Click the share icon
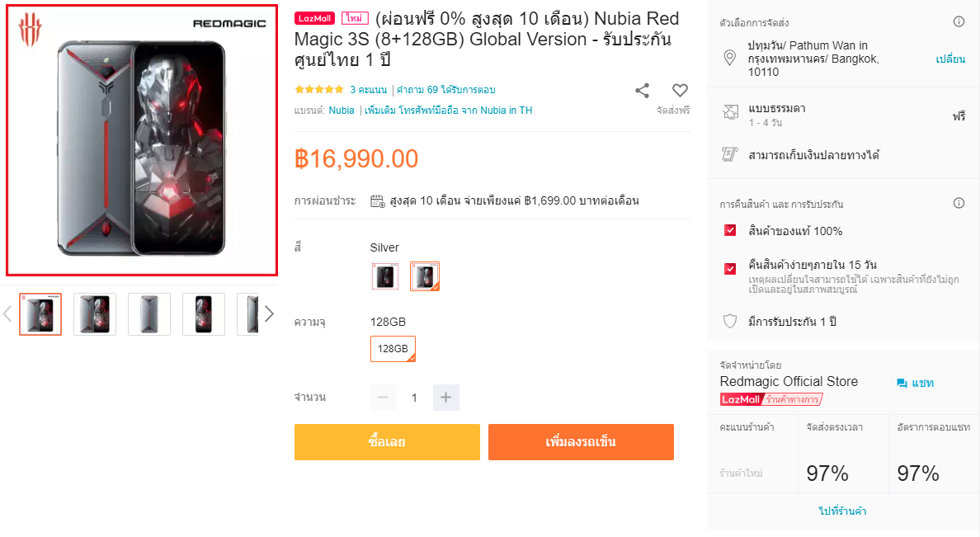Viewport: 980px width, 537px height. pyautogui.click(x=642, y=91)
